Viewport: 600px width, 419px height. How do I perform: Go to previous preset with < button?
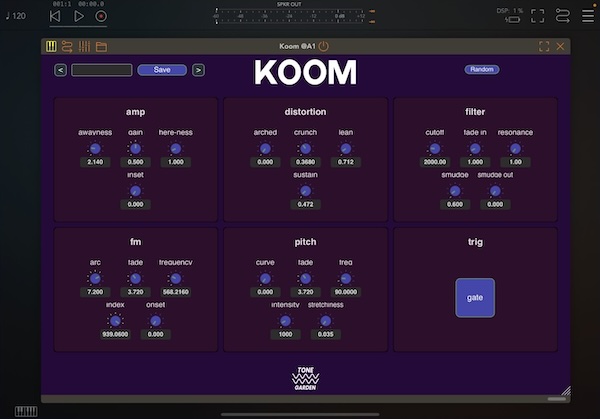(60, 70)
